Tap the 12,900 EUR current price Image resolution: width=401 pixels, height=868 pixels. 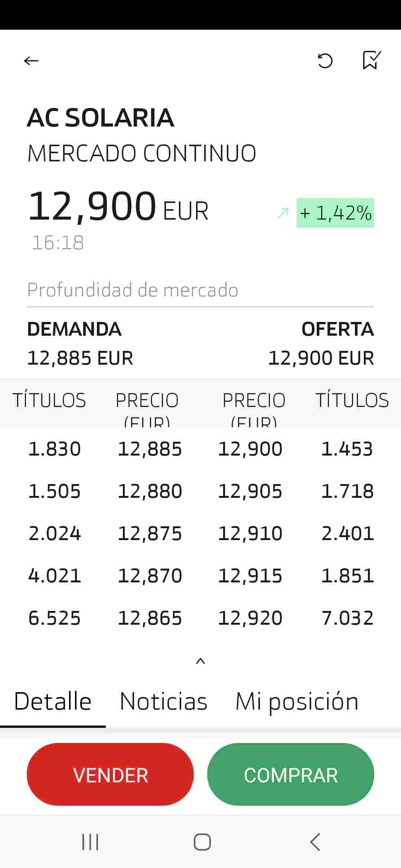coord(118,207)
